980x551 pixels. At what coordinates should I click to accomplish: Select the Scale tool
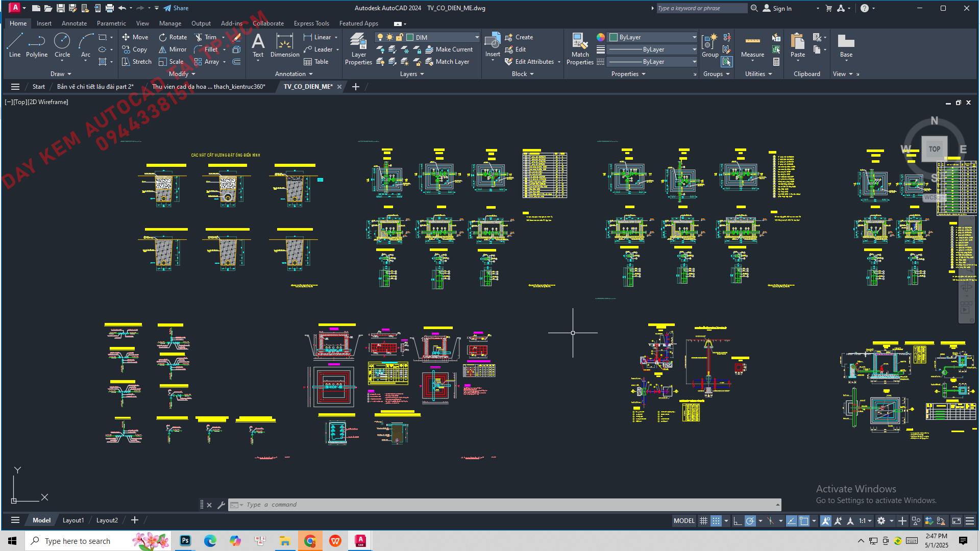pyautogui.click(x=171, y=62)
